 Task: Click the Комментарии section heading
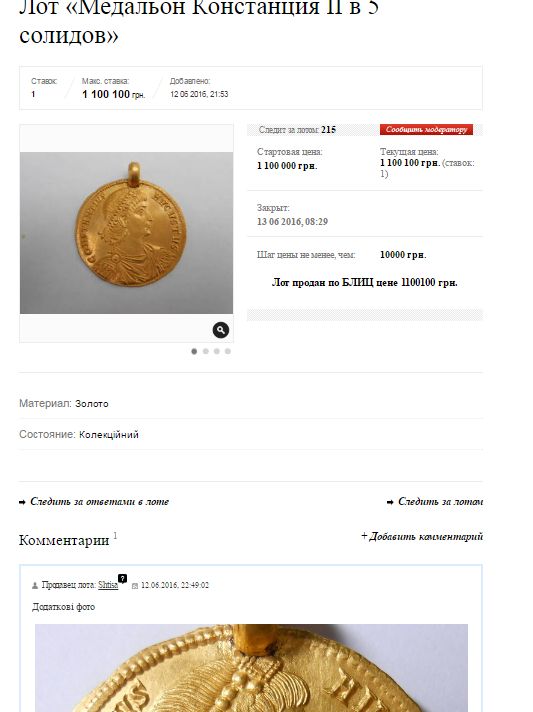[x=64, y=540]
